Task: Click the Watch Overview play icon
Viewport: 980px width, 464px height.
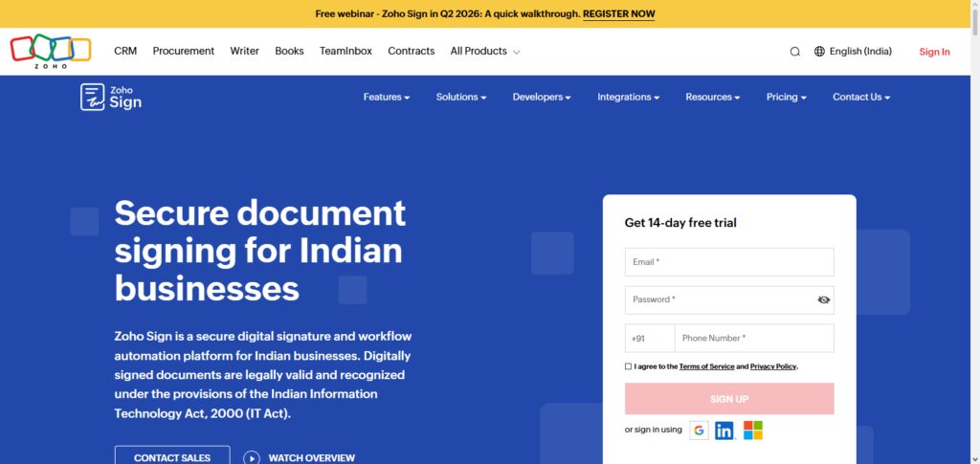Action: point(252,458)
